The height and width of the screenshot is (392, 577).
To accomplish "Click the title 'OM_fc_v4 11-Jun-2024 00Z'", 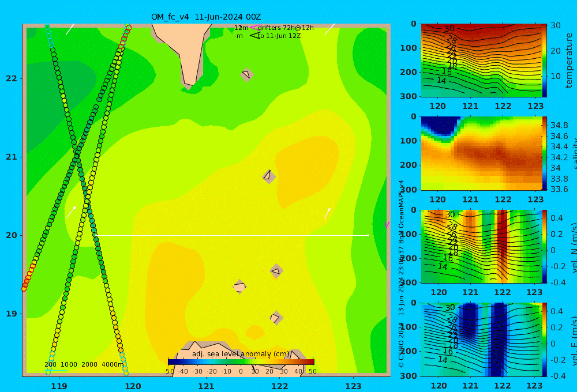I will pos(206,17).
